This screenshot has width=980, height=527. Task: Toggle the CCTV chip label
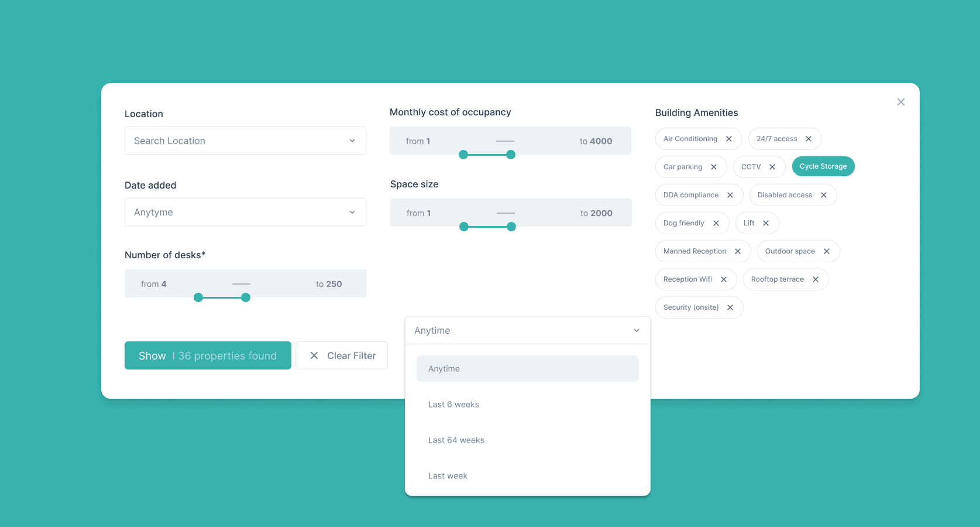point(751,167)
